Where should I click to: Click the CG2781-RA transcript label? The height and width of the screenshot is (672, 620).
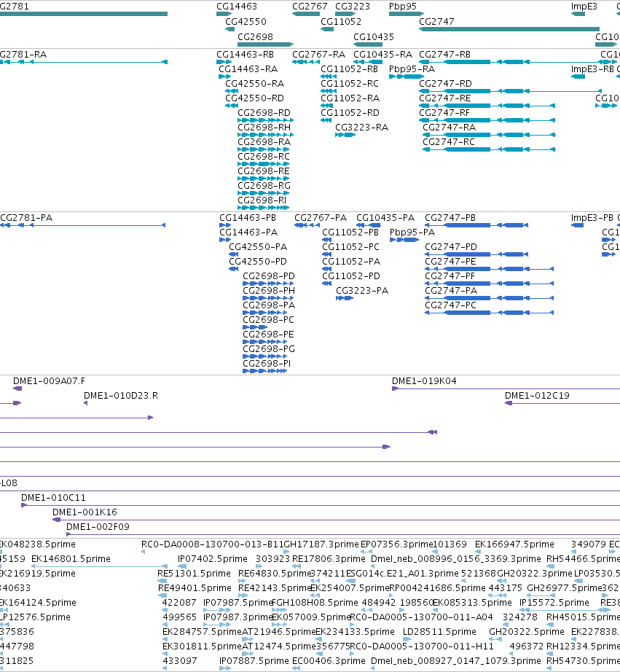[23, 55]
